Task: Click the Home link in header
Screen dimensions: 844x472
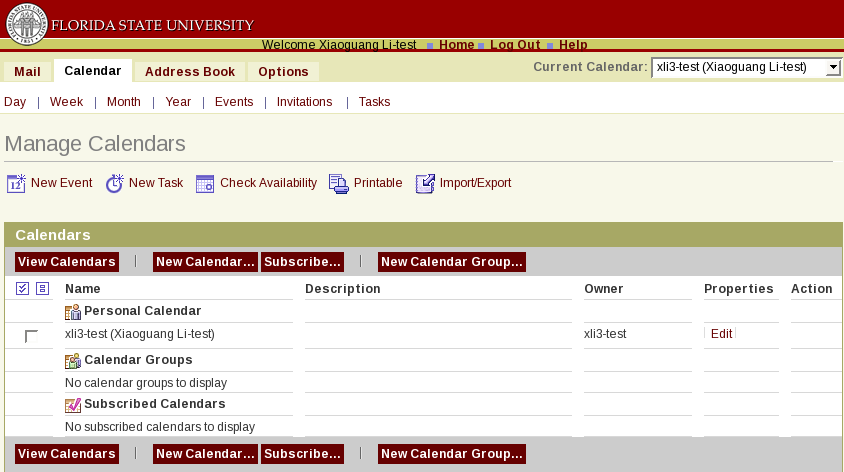Action: (456, 45)
